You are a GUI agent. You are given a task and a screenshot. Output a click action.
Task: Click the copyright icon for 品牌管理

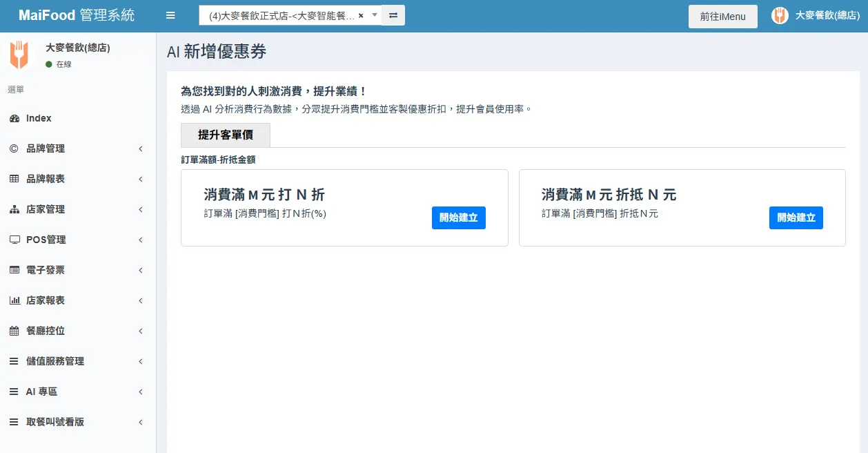coord(14,148)
